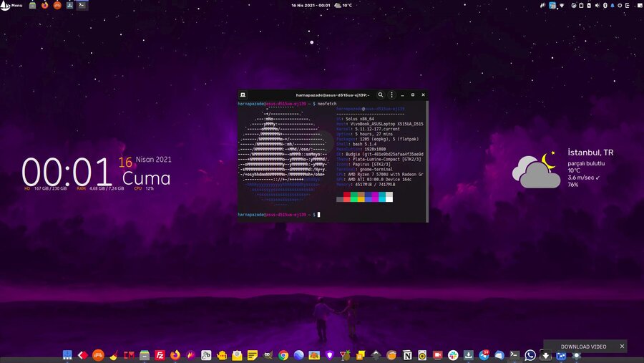This screenshot has width=644, height=363.
Task: Click the clock showing 16 Nis 2021
Action: coord(311,5)
